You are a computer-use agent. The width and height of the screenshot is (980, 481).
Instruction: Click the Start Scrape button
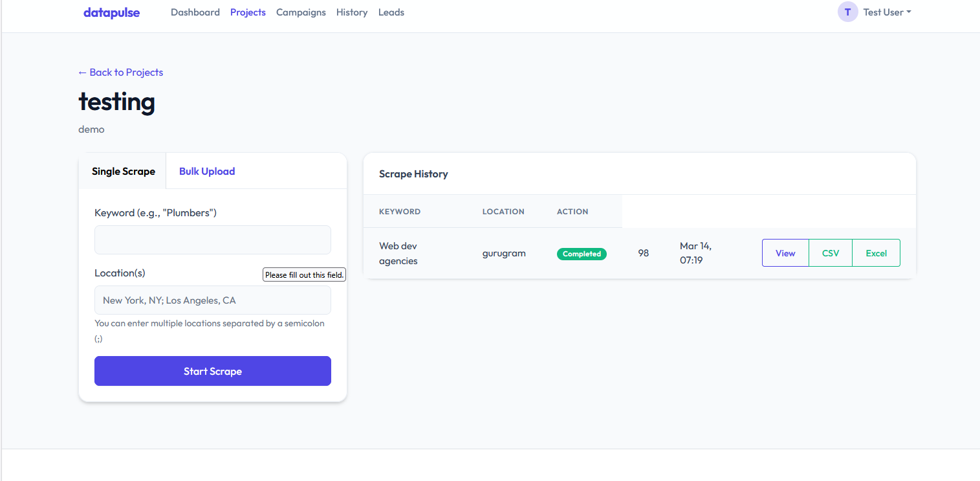coord(212,370)
